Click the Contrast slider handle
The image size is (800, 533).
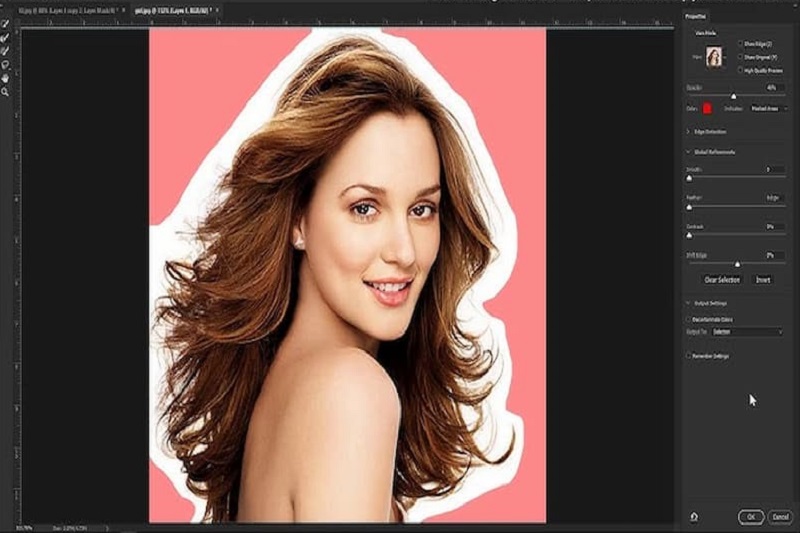click(689, 236)
